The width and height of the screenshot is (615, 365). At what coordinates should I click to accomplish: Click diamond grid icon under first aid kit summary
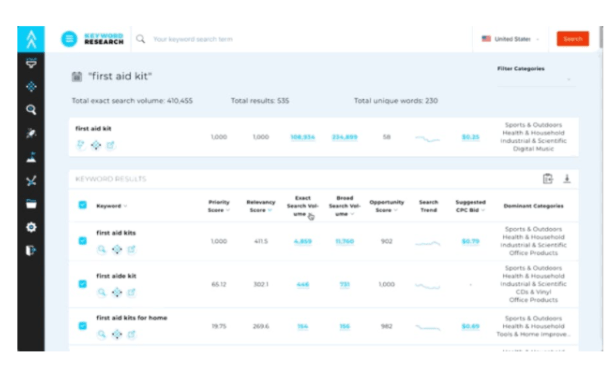96,145
